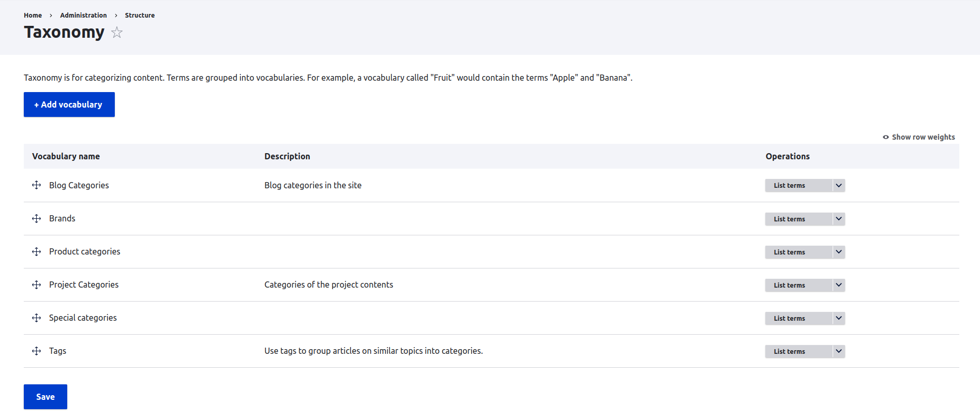Click the drag handle for Special categories
This screenshot has width=980, height=419.
click(x=37, y=318)
